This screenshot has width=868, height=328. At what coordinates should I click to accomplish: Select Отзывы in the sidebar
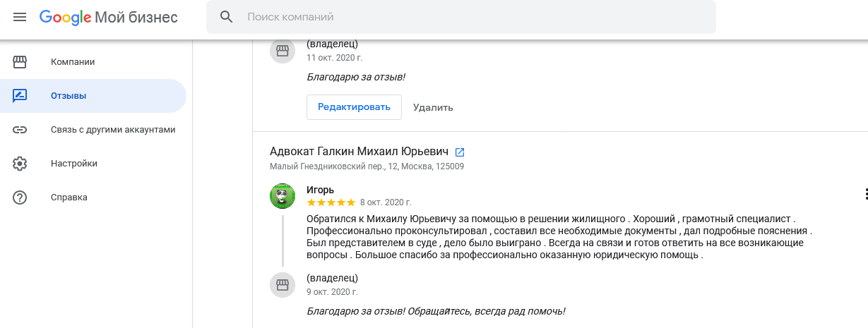pos(69,96)
